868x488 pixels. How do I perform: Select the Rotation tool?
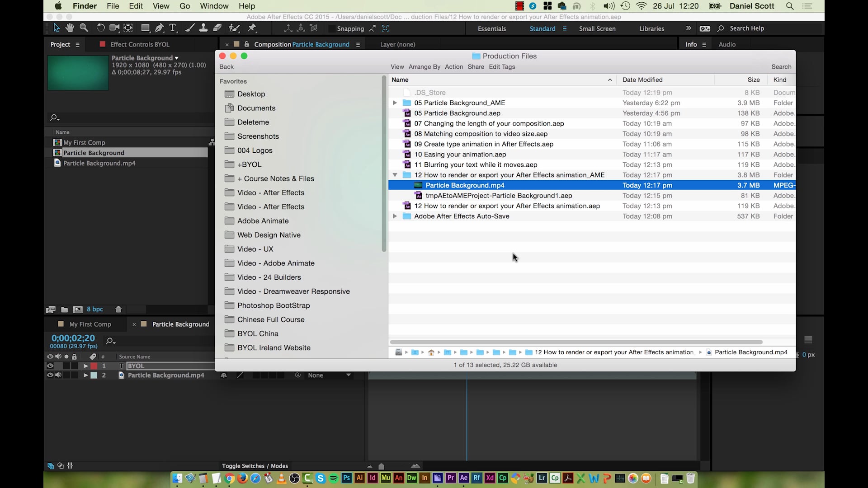(x=100, y=28)
